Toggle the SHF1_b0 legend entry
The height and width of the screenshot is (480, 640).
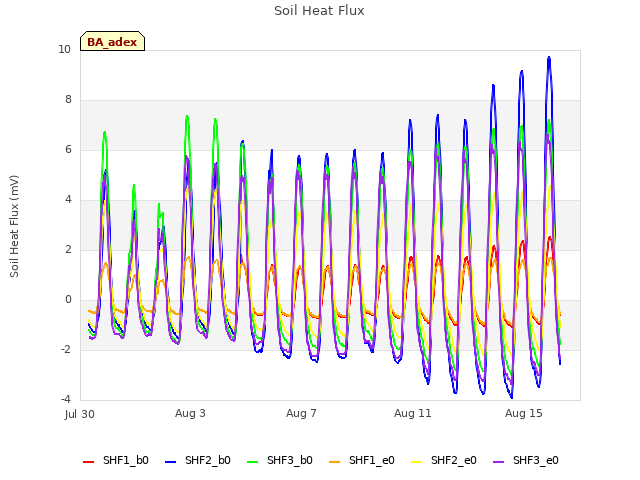click(116, 460)
